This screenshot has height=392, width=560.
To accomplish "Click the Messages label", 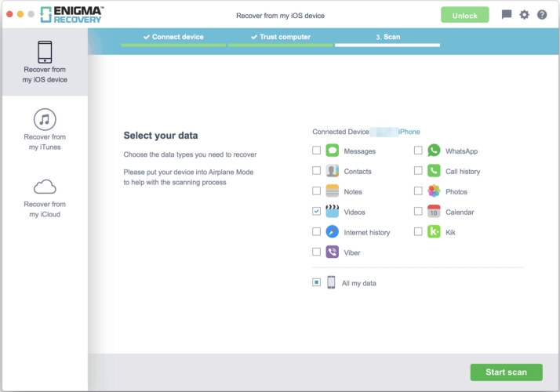I will pos(359,151).
